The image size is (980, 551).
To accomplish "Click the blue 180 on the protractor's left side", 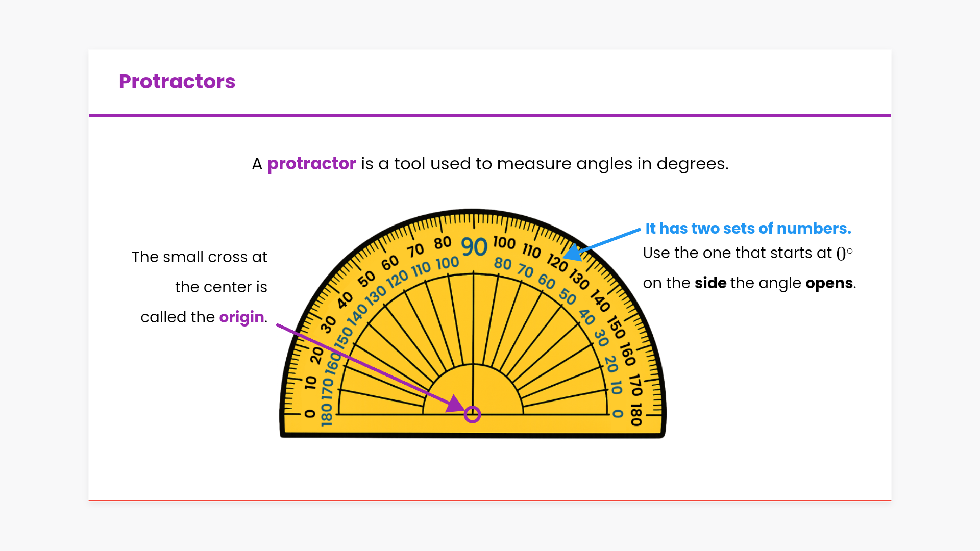I will coord(327,414).
